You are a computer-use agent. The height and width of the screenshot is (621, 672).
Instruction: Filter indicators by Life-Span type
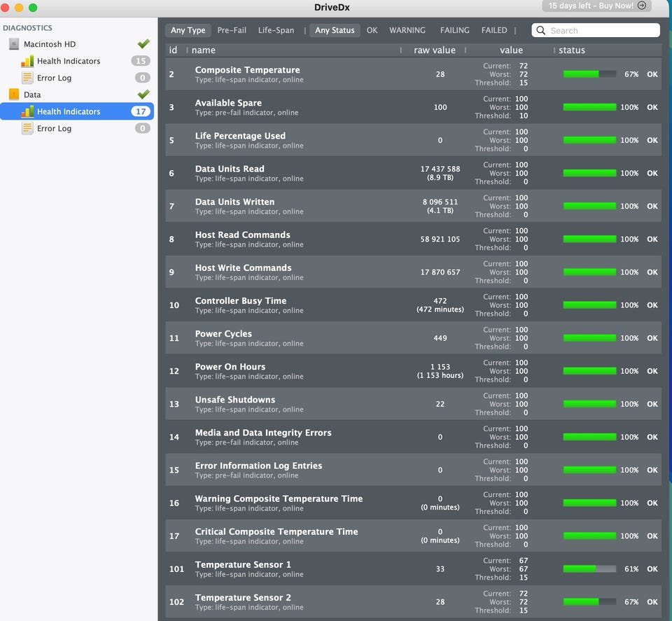coord(276,30)
